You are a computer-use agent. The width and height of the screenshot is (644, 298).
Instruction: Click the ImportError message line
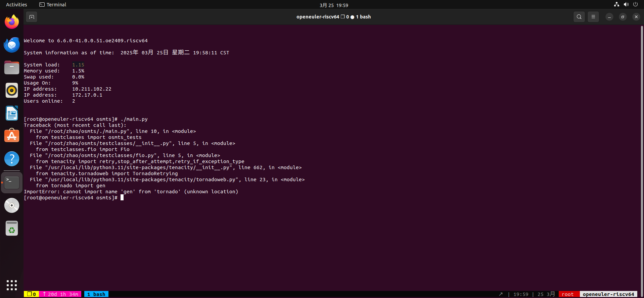131,192
